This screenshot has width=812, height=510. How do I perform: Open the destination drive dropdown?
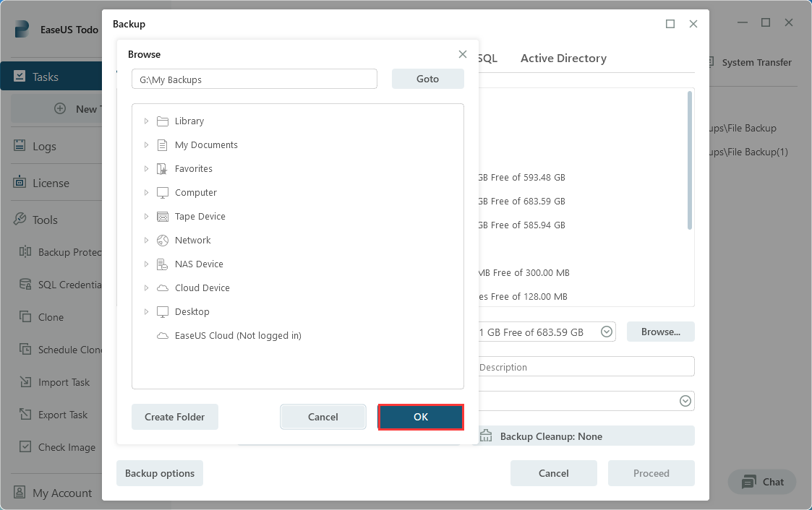[606, 332]
